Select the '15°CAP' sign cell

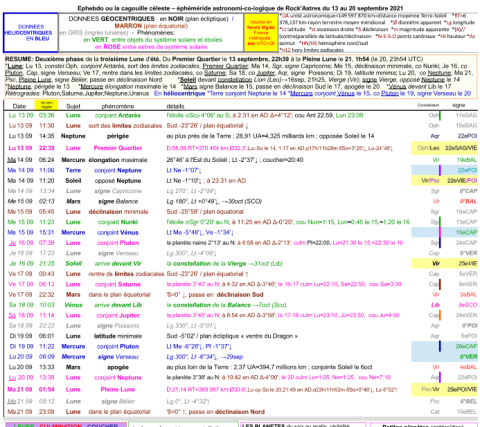coord(466,232)
